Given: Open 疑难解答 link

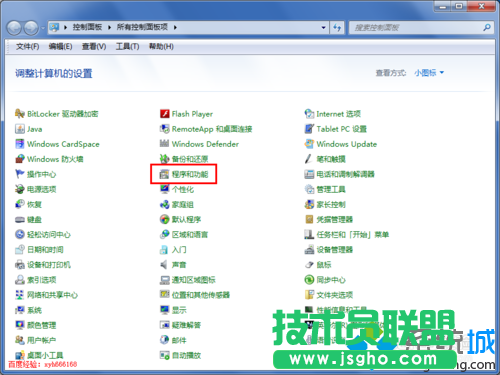Looking at the screenshot, I should [x=186, y=325].
